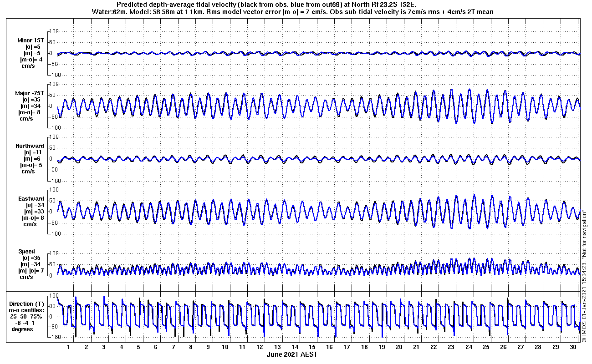592x364 pixels.
Task: Click the '|o| =35' value under Major -75T
Action: point(31,100)
